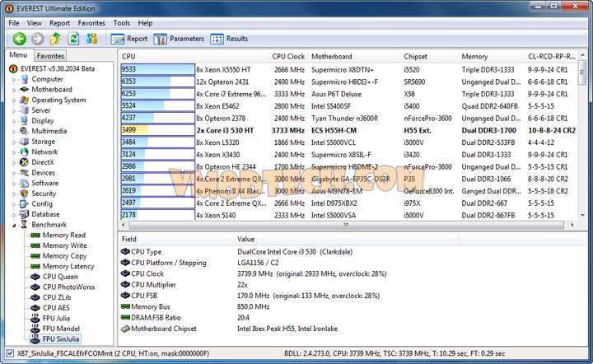Expand the Software tree node
This screenshot has height=364, width=593.
(x=14, y=184)
